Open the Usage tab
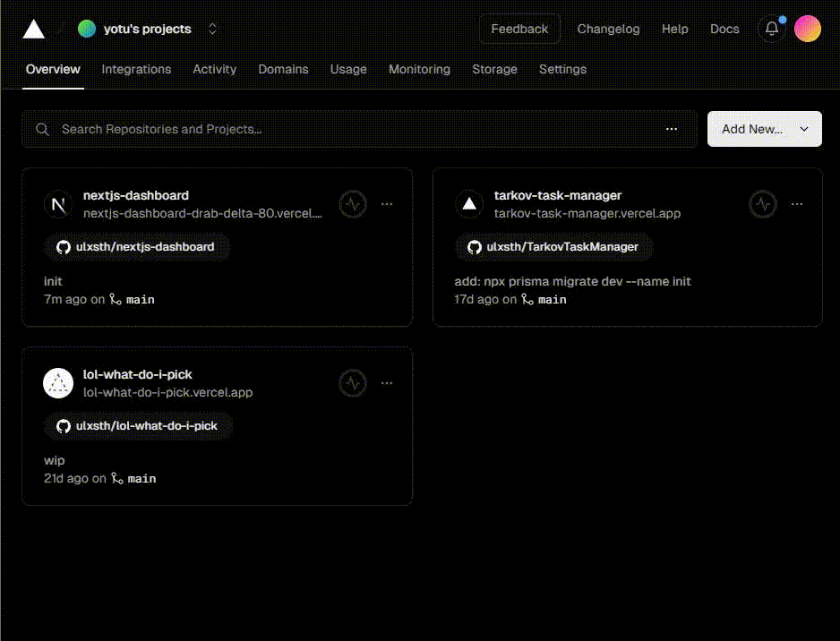Viewport: 840px width, 641px height. [x=348, y=69]
